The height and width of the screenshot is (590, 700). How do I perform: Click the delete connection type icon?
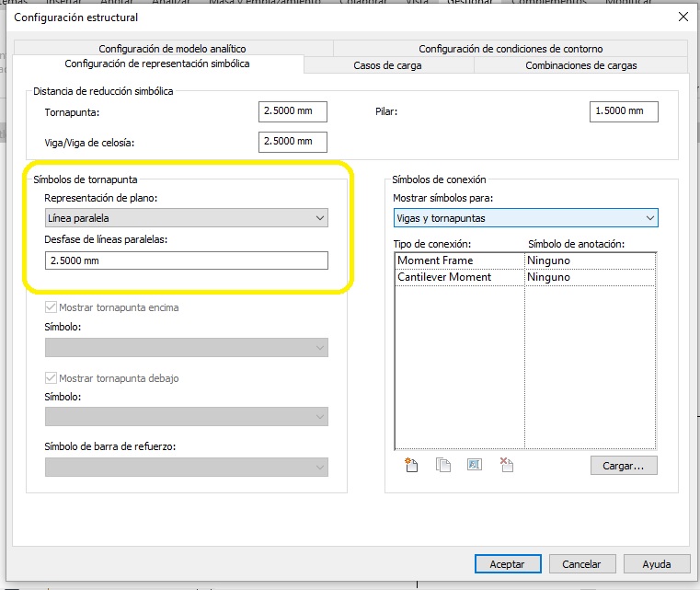[505, 465]
